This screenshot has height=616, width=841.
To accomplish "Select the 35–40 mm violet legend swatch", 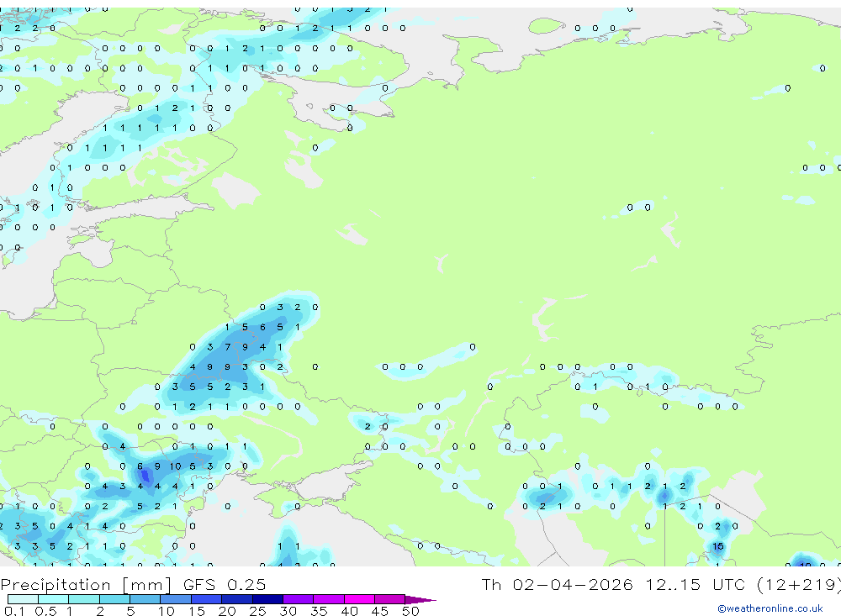I will 329,599.
